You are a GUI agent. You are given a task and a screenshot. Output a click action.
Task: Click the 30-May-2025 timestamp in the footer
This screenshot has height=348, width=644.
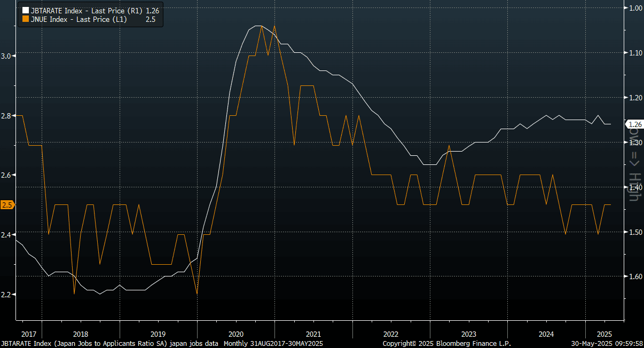[606, 344]
